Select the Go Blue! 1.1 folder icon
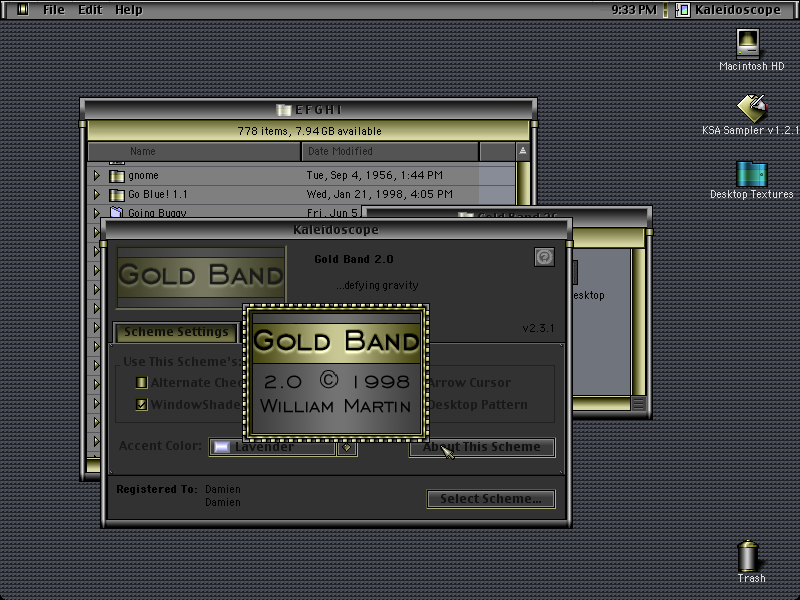 tap(117, 195)
